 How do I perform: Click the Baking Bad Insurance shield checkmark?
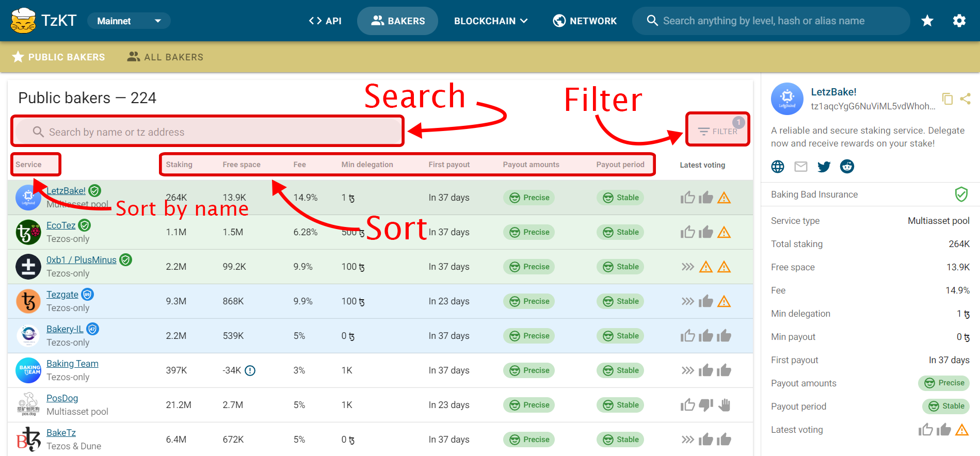pyautogui.click(x=961, y=194)
